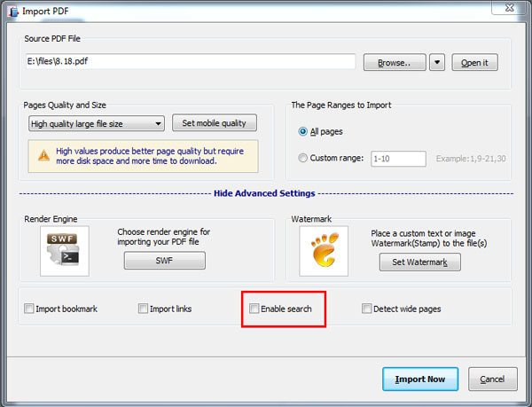Collapse the Hide Advanced Settings section

(264, 193)
